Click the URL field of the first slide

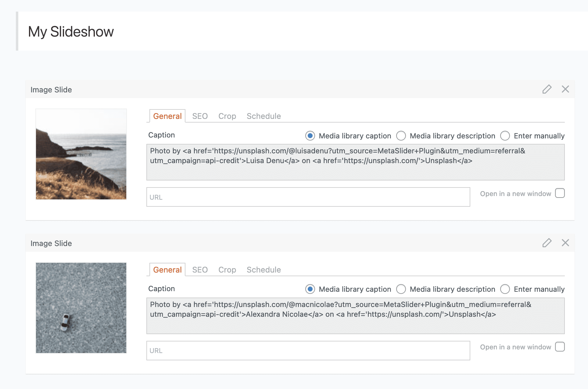(308, 197)
